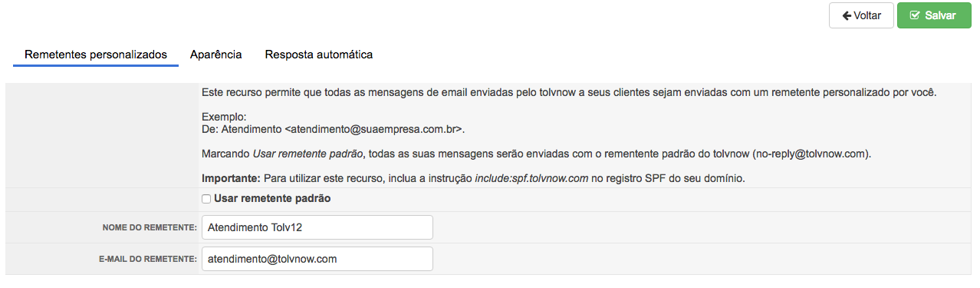This screenshot has width=980, height=288.
Task: Focus the E-mail do remetente input field
Action: point(317,259)
